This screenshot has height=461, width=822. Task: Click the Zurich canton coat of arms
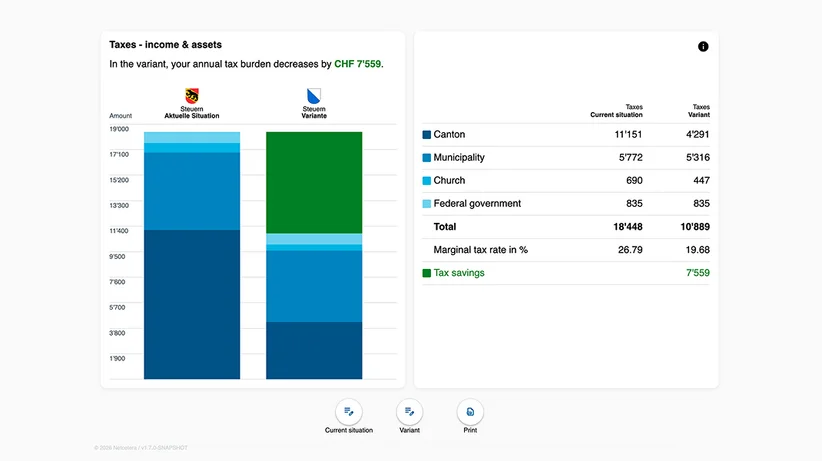coord(313,96)
